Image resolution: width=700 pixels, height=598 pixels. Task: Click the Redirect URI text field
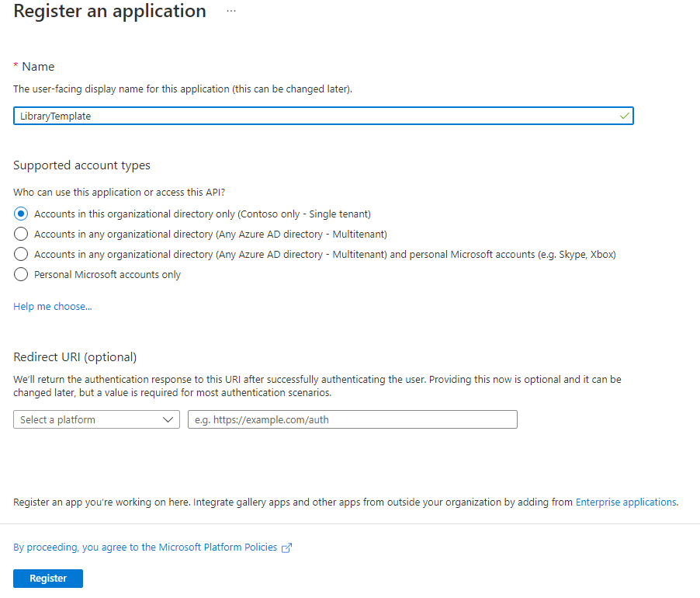(352, 419)
